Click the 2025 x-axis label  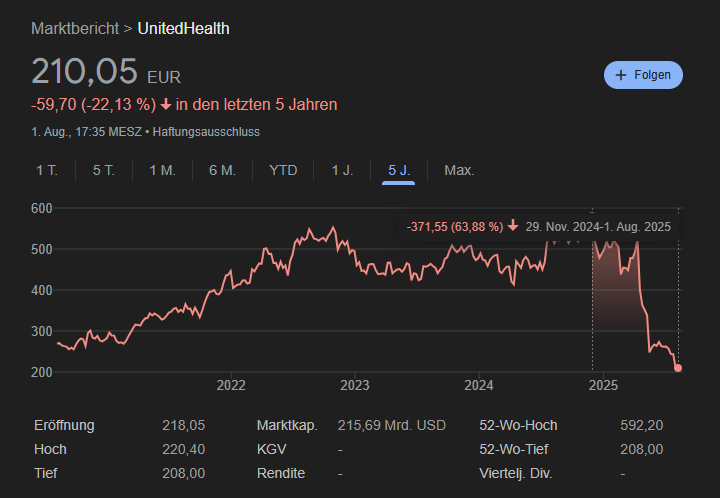tap(603, 385)
